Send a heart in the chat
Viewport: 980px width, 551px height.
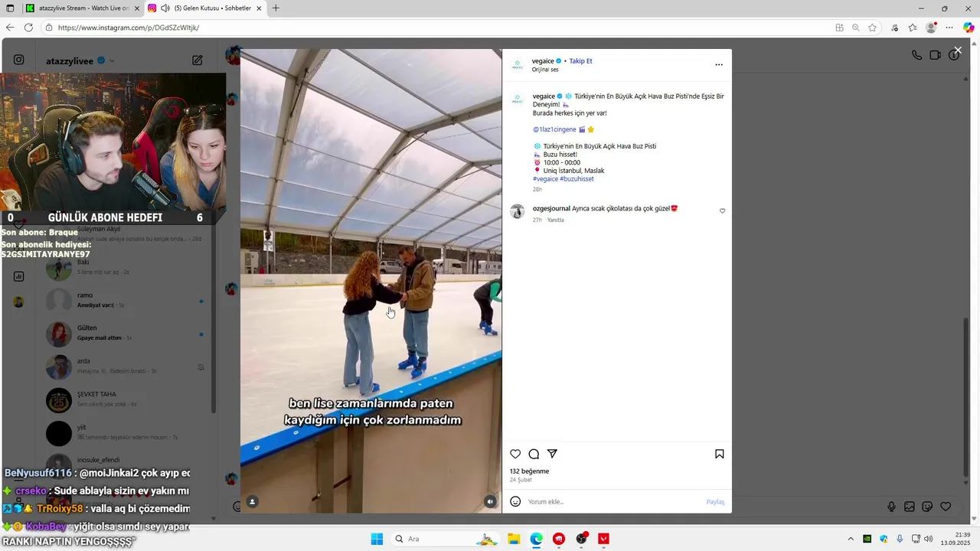pyautogui.click(x=946, y=507)
